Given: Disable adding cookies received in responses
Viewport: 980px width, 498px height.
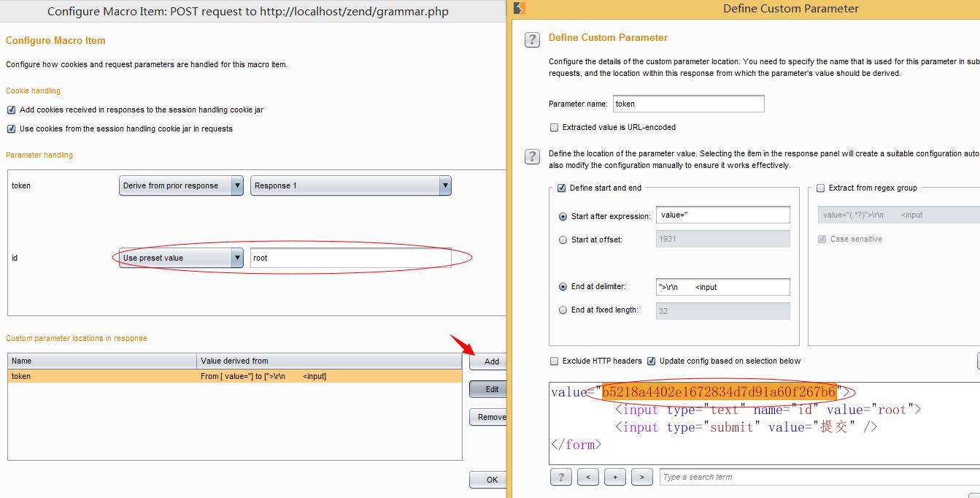Looking at the screenshot, I should (12, 110).
